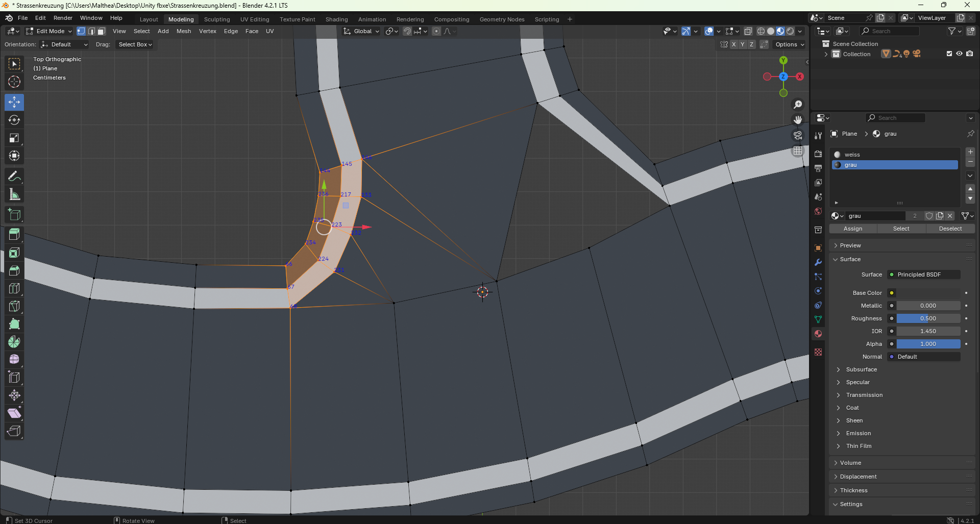This screenshot has height=524, width=980.
Task: Expand the Subsurface panel
Action: pos(861,369)
